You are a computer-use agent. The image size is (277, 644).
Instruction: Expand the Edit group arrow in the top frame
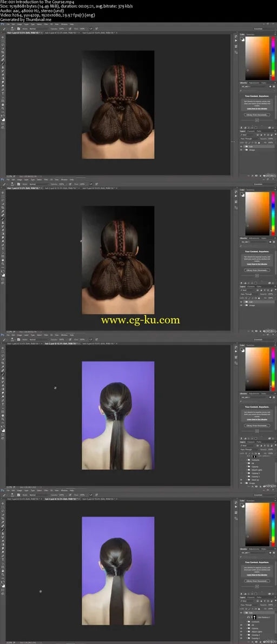click(245, 146)
